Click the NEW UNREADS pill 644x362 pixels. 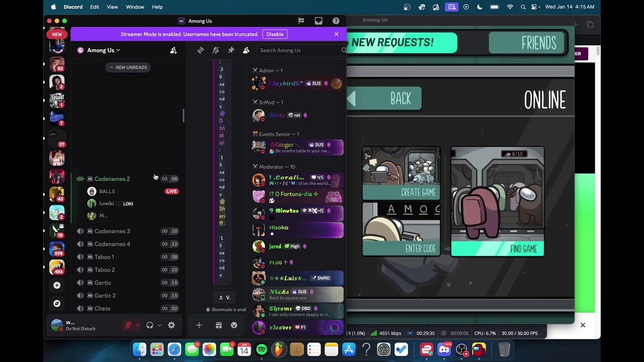[x=128, y=67]
